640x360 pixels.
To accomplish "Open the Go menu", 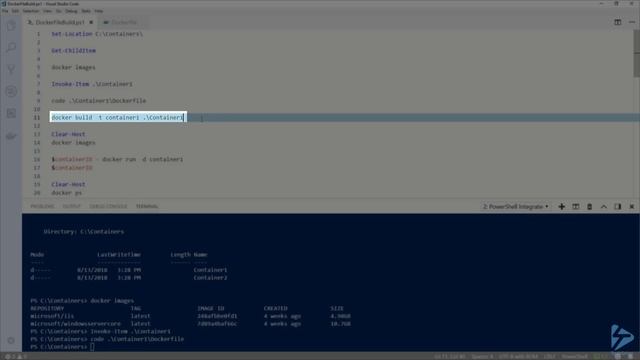I will pyautogui.click(x=59, y=11).
